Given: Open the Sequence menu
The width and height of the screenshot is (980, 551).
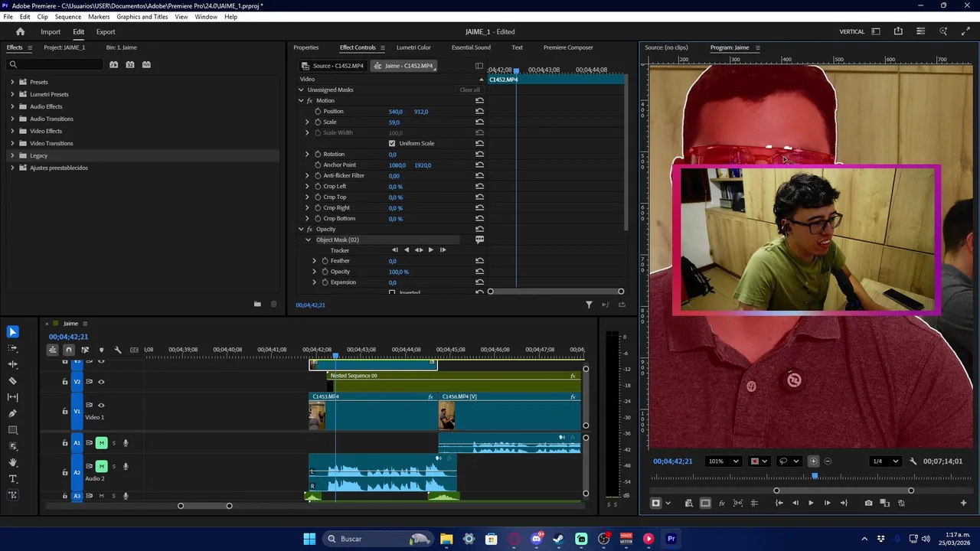Looking at the screenshot, I should tap(68, 17).
